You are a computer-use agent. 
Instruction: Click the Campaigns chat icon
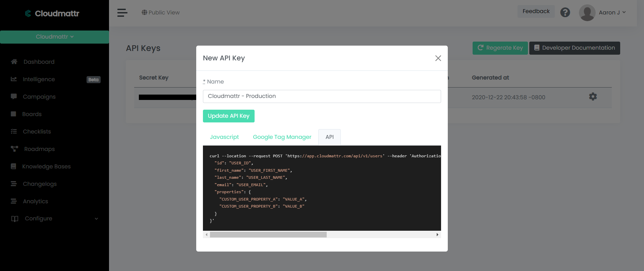pos(14,97)
